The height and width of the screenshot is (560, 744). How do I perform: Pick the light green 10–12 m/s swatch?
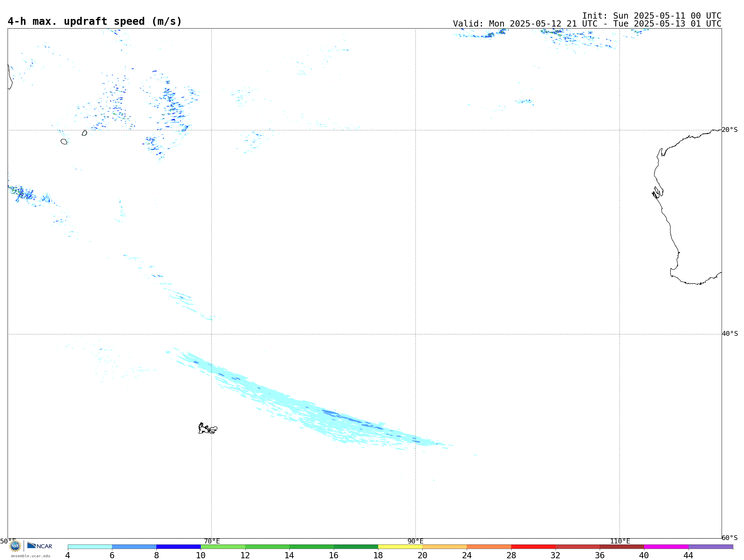(x=223, y=547)
